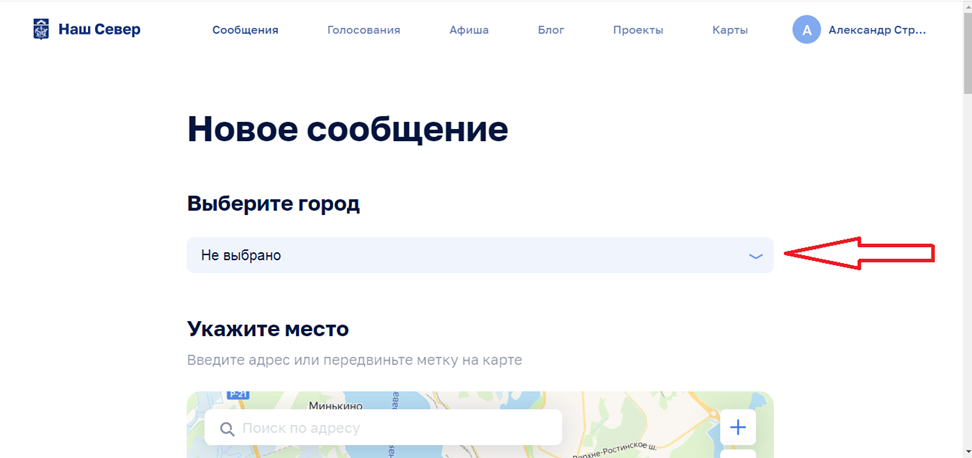The height and width of the screenshot is (458, 972).
Task: Click the magnifier icon in address search
Action: coord(227,429)
